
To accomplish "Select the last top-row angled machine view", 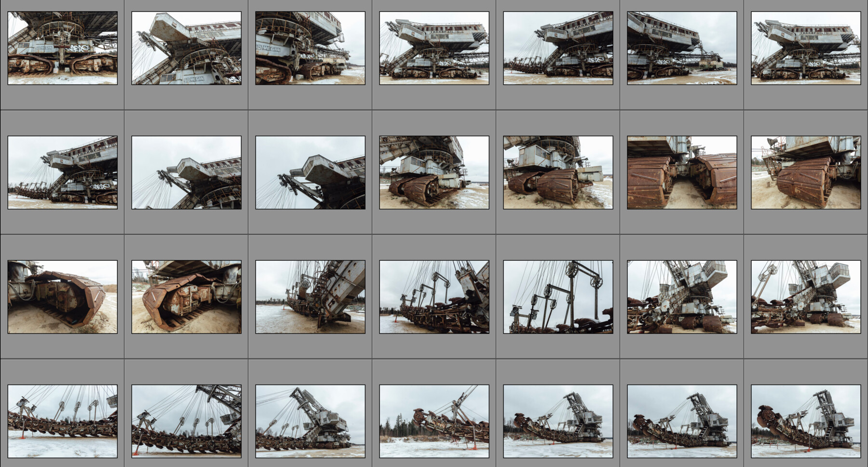I will click(x=805, y=48).
